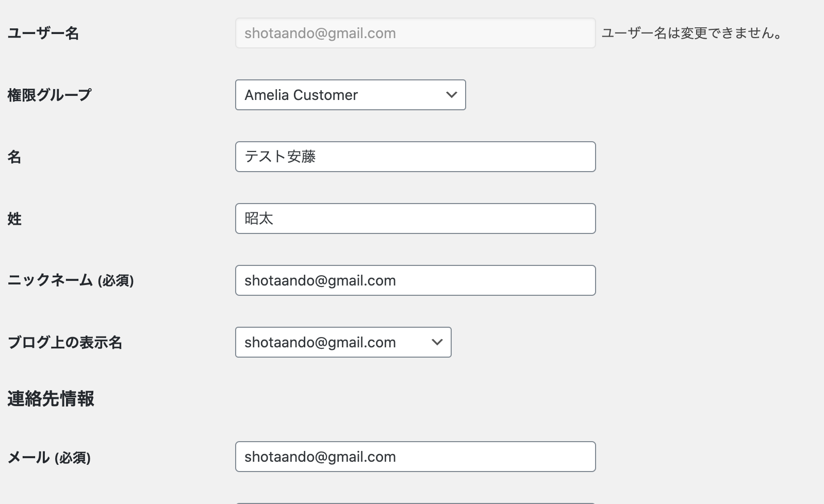This screenshot has width=824, height=504.
Task: Click the chevron arrow on Amelia Customer dropdown
Action: pyautogui.click(x=452, y=95)
